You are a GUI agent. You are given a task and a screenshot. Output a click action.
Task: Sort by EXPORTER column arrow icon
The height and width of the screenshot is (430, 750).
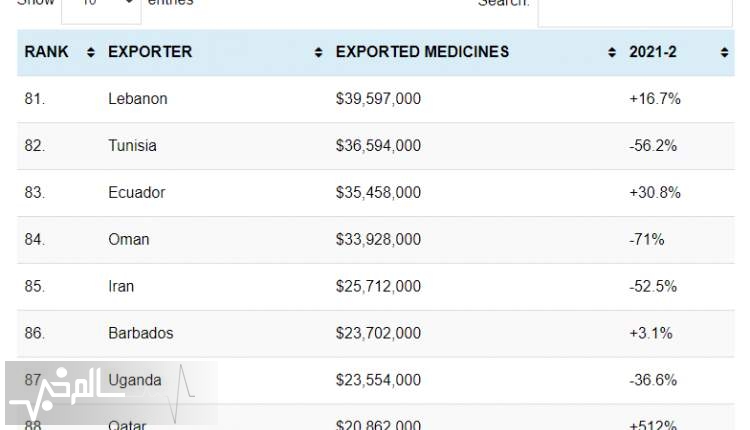click(318, 52)
